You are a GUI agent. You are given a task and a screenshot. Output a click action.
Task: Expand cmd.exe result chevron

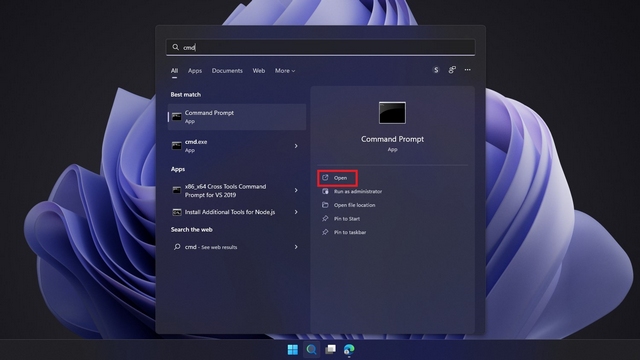pyautogui.click(x=296, y=146)
